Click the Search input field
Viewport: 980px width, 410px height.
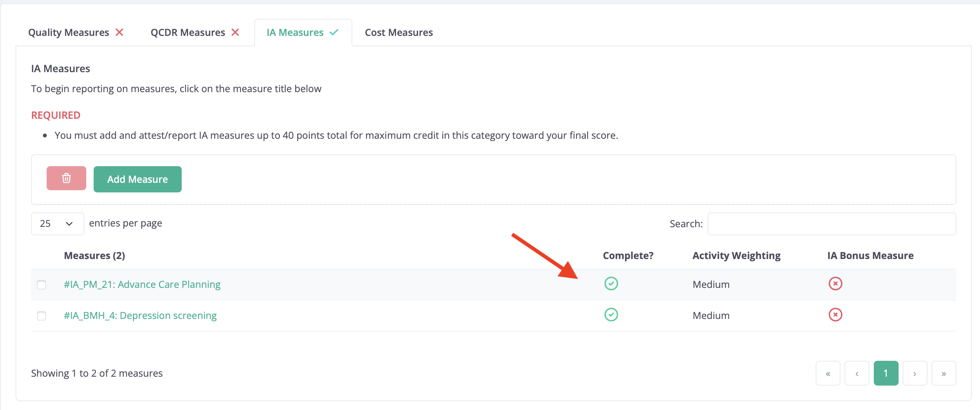click(832, 224)
